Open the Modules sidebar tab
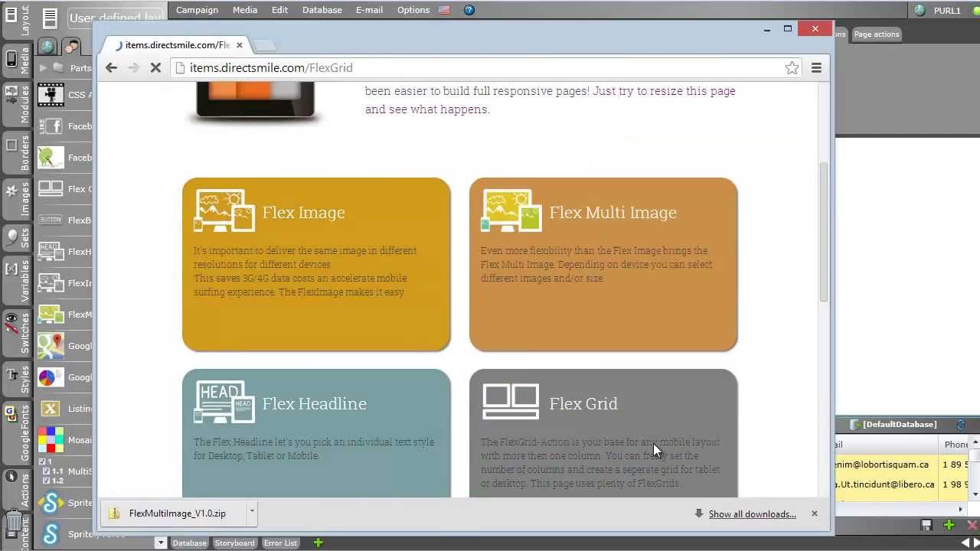Viewport: 980px width, 551px height. [x=17, y=104]
